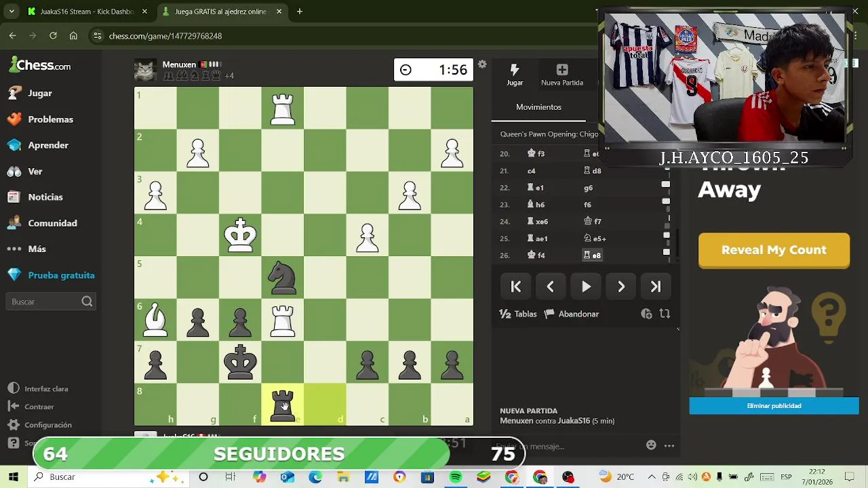Viewport: 868px width, 488px height.
Task: Select move 22 g6
Action: click(588, 188)
